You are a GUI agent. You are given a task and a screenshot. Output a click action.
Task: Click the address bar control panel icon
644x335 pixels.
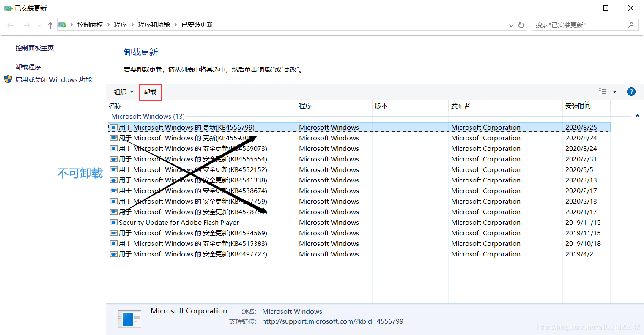(x=63, y=25)
